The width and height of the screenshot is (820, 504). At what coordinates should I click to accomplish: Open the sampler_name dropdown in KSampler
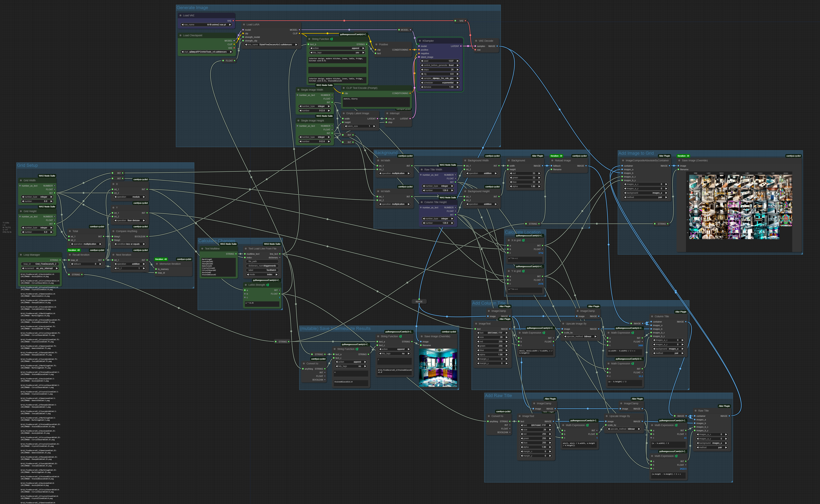coord(440,78)
